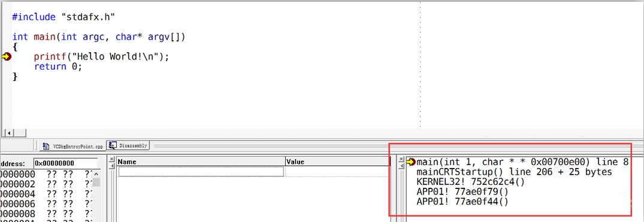644x222 pixels.
Task: Click the editor's horizontal scrollbar thumb
Action: [20, 133]
